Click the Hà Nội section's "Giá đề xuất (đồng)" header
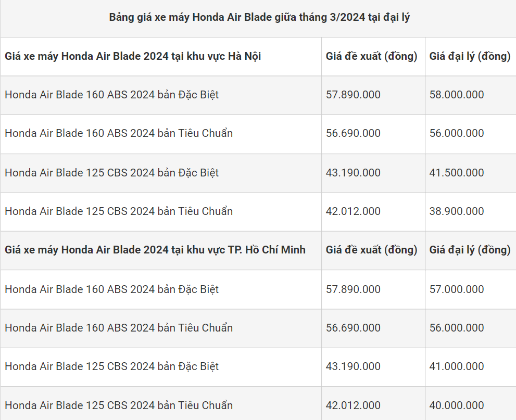This screenshot has height=420, width=516. tap(372, 56)
